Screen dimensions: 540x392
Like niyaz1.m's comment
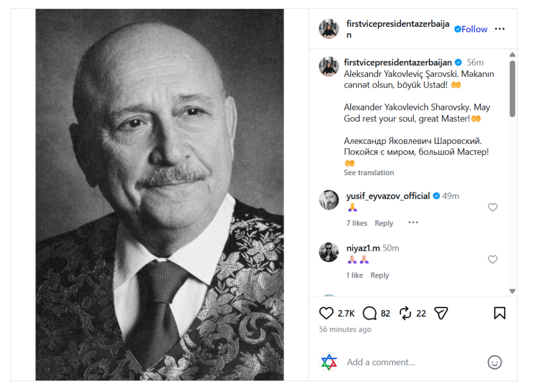click(493, 260)
